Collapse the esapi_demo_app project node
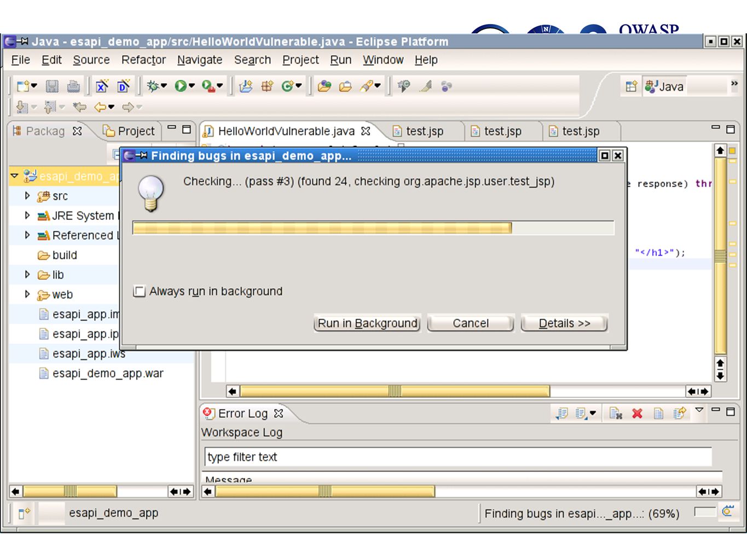This screenshot has width=747, height=560. coord(15,176)
